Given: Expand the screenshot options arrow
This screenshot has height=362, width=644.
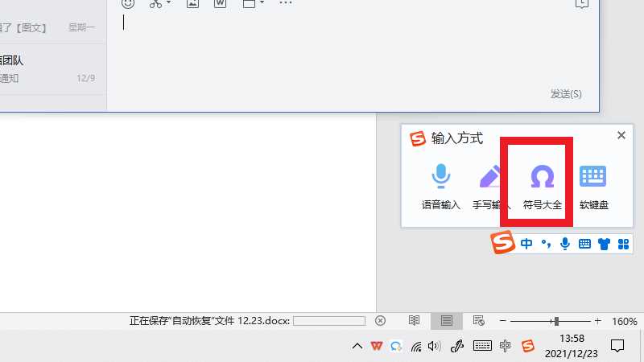Looking at the screenshot, I should tap(168, 2).
